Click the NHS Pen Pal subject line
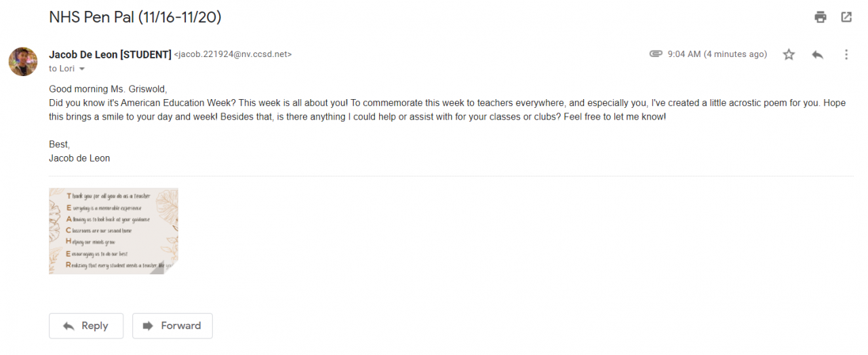The width and height of the screenshot is (868, 355). tap(135, 18)
